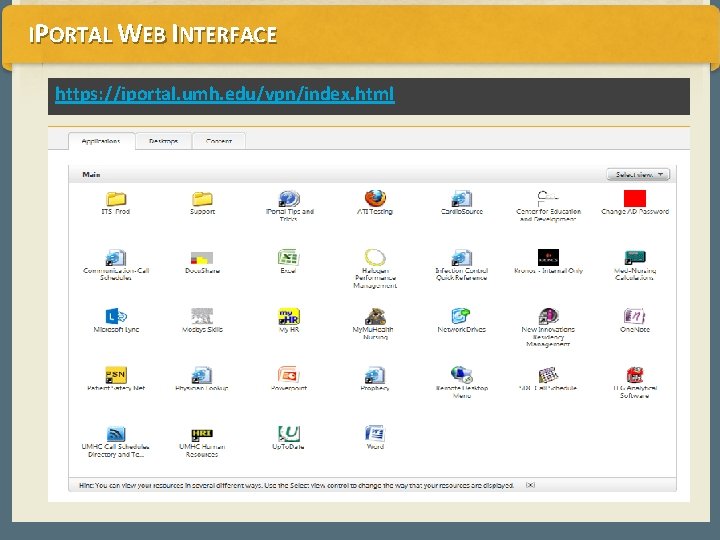Open the Med-Nursing Calculations app
The width and height of the screenshot is (720, 540).
635,258
